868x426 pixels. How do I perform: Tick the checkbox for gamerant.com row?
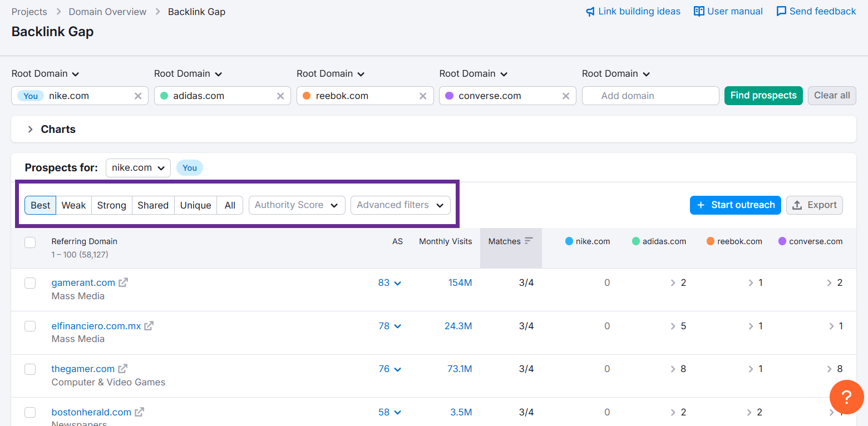pyautogui.click(x=30, y=283)
